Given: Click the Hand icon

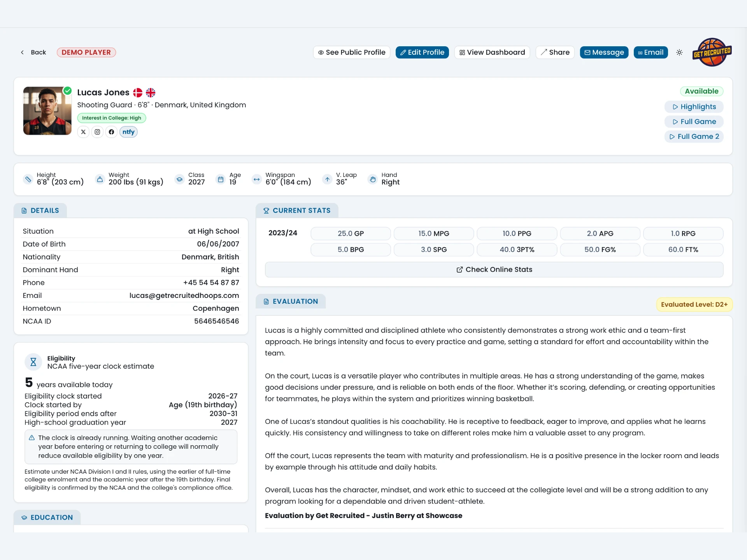Looking at the screenshot, I should (373, 179).
